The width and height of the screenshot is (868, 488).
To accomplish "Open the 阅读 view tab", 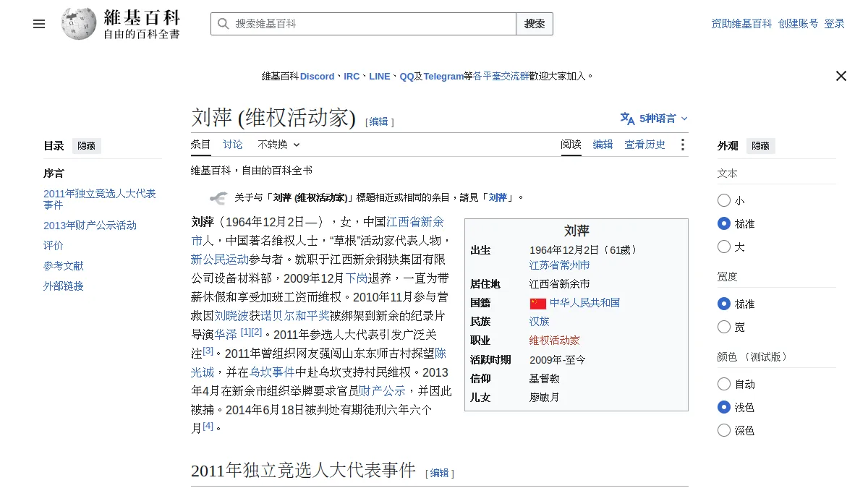I will point(571,145).
